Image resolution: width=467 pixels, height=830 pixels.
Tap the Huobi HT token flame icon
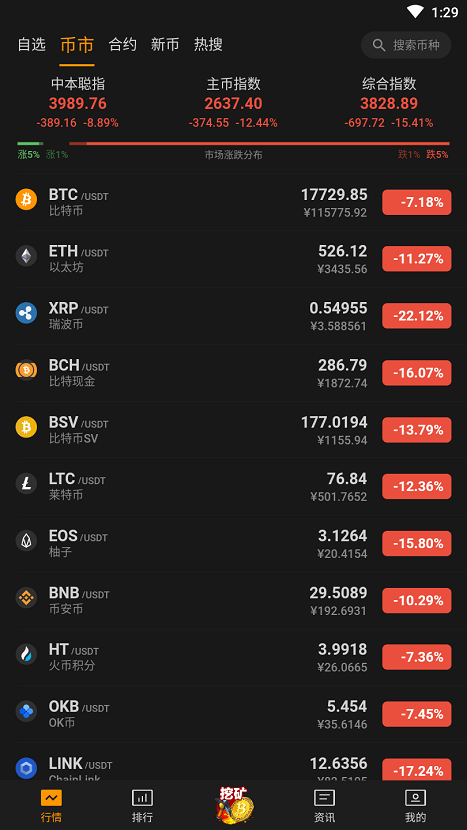pos(26,654)
